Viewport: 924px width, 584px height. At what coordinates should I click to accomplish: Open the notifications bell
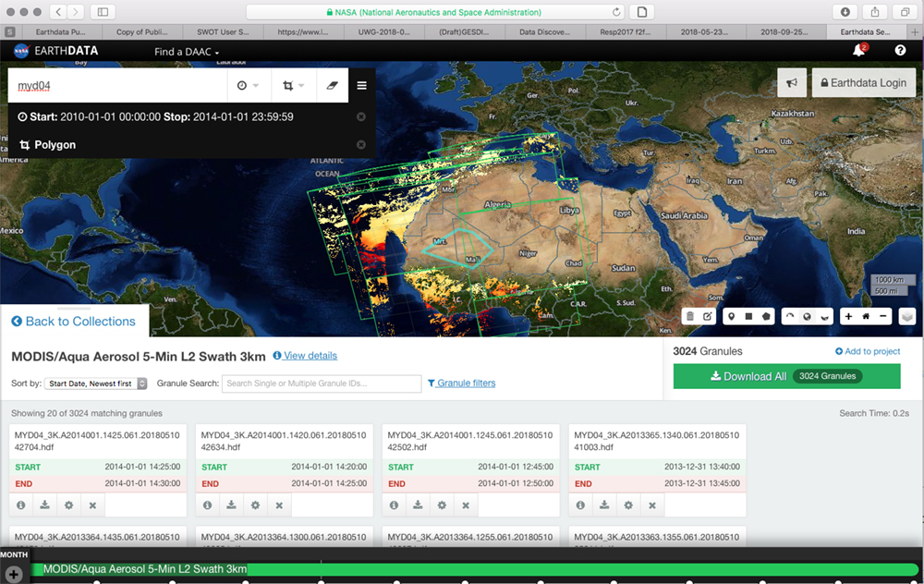tap(859, 51)
